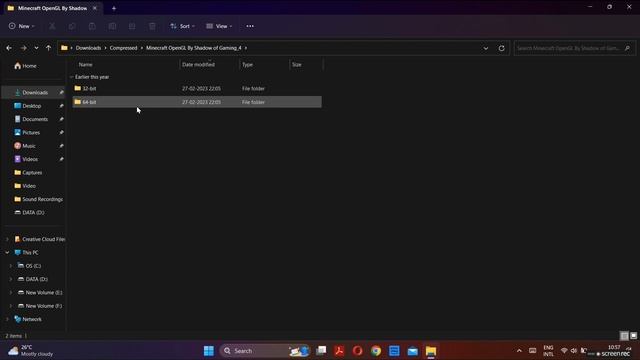Click Compressed in the address breadcrumb
Viewport: 640px width, 360px height.
123,48
